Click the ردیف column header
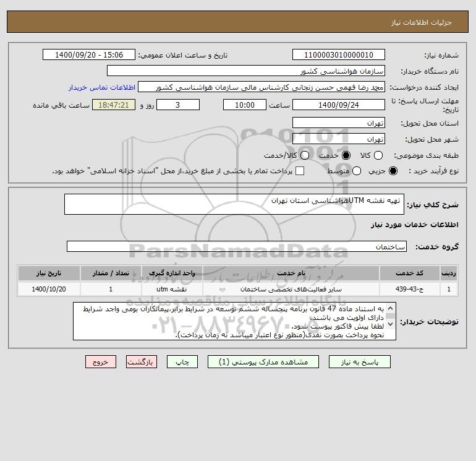Image resolution: width=476 pixels, height=461 pixels. click(x=449, y=273)
